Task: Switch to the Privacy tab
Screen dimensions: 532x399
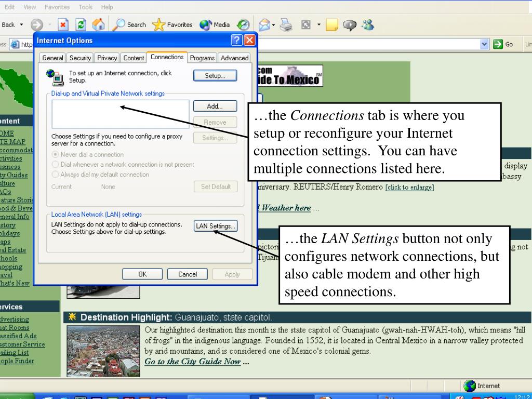Action: tap(107, 58)
